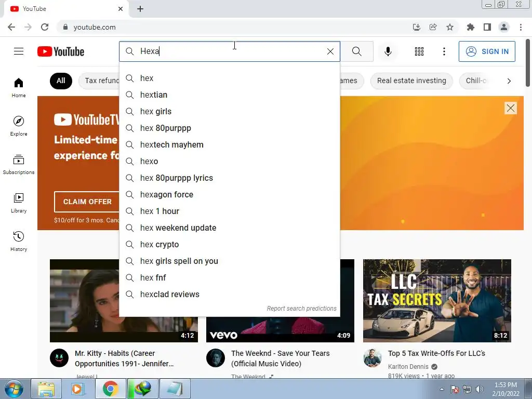Viewport: 532px width, 399px height.
Task: Start voice search with the microphone
Action: tap(388, 51)
